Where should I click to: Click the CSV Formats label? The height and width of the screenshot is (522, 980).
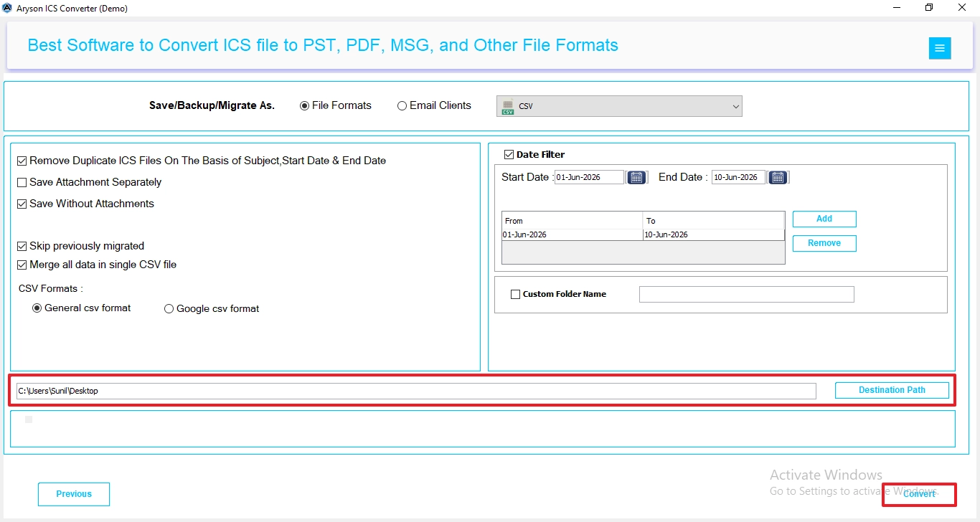point(50,288)
